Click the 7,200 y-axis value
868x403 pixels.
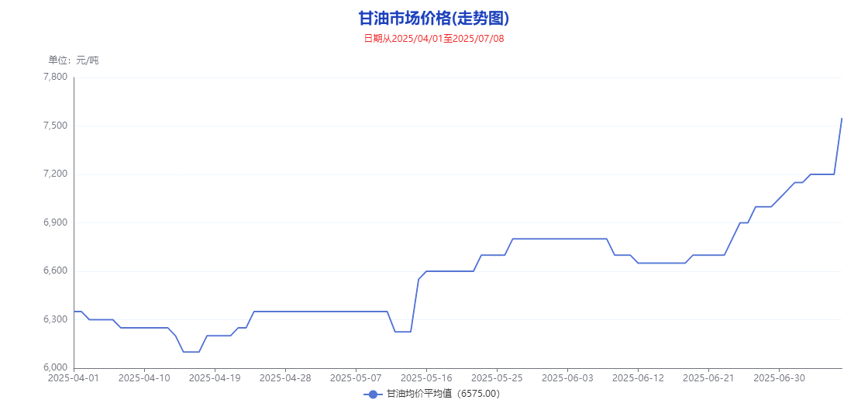click(54, 174)
